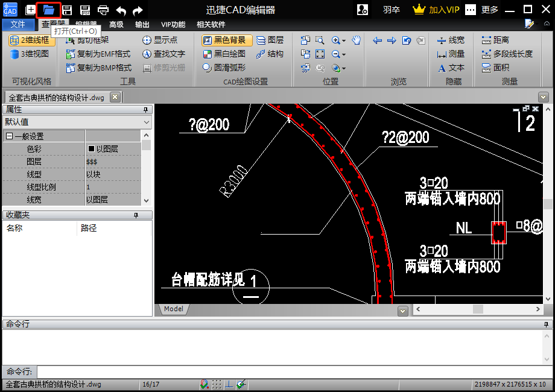
Task: Switch to the VIP功能 ribbon tab
Action: 173,24
